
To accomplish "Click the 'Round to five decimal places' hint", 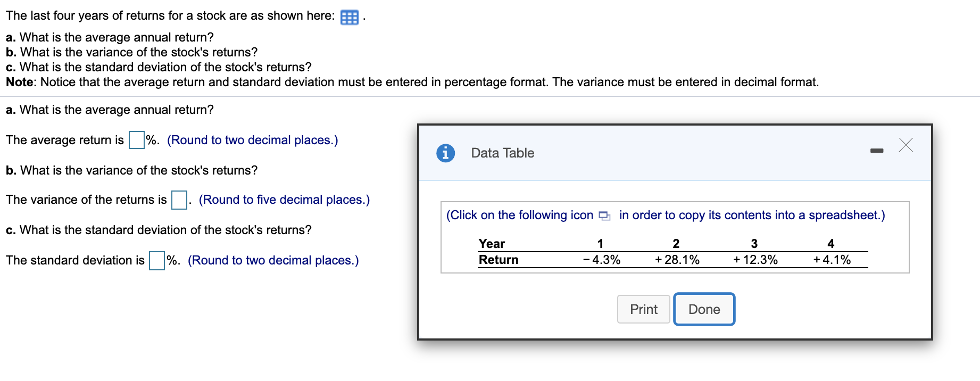I will [284, 200].
